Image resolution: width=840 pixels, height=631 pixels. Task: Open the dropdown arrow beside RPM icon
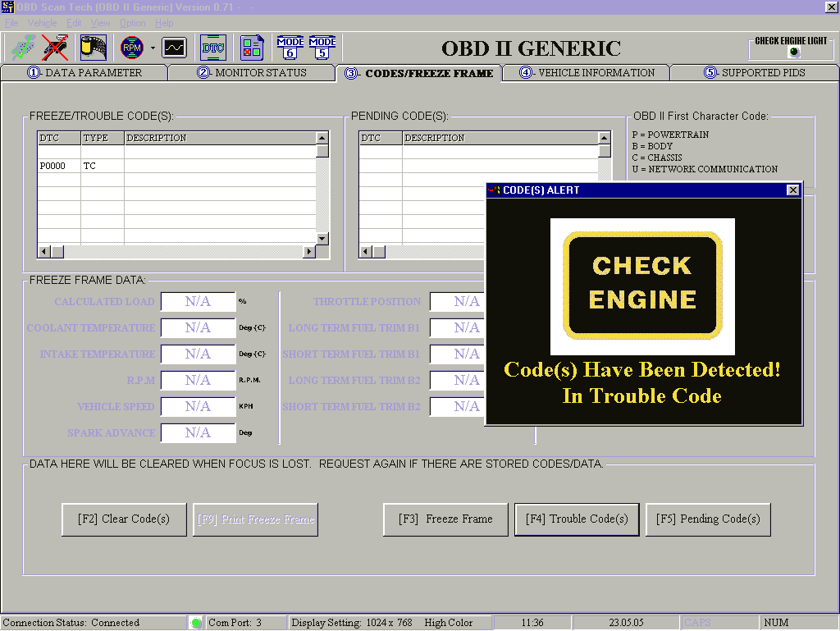pos(153,48)
